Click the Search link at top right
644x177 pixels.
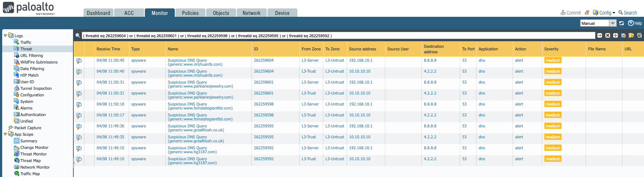tap(628, 12)
